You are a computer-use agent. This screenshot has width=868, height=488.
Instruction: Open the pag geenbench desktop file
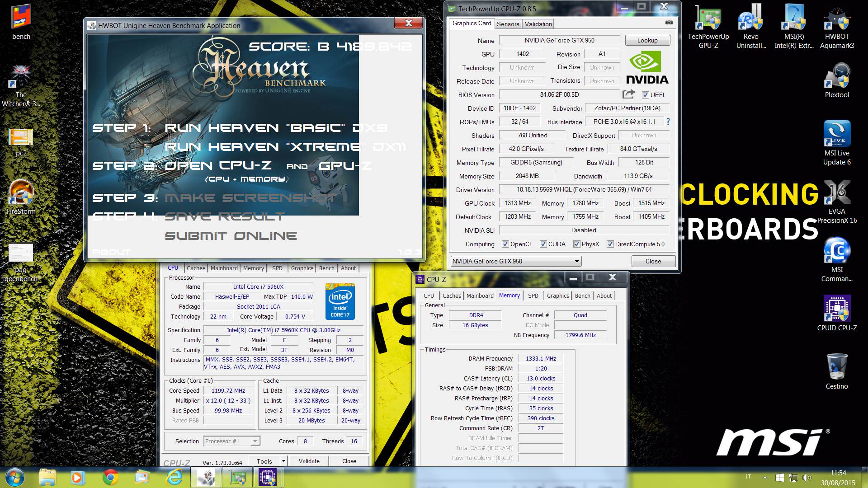click(21, 263)
